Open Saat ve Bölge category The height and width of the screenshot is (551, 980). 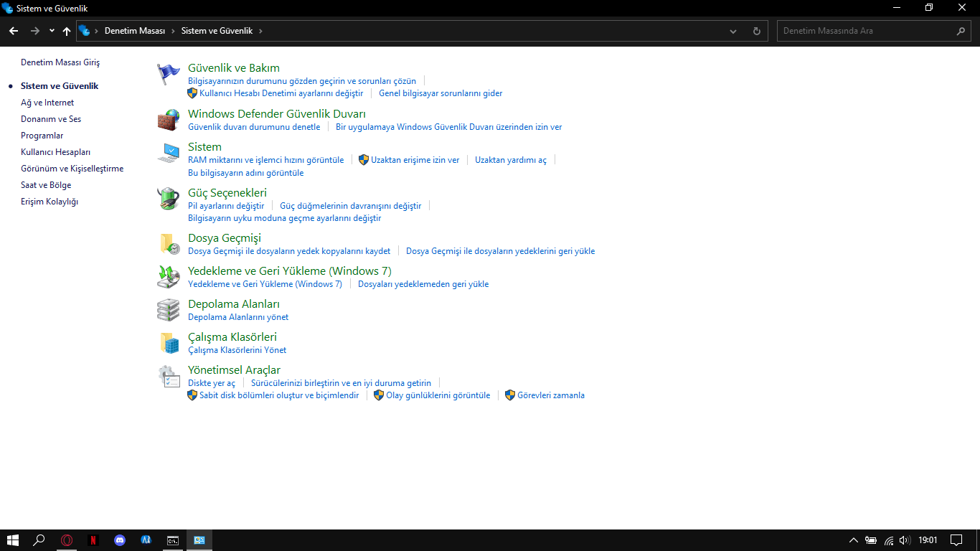[x=46, y=185]
